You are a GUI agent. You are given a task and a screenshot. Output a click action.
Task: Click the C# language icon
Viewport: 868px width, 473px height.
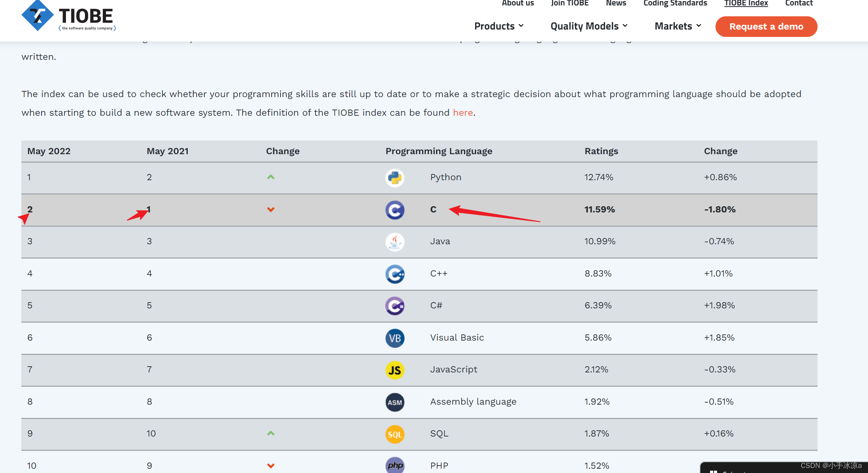coord(395,306)
